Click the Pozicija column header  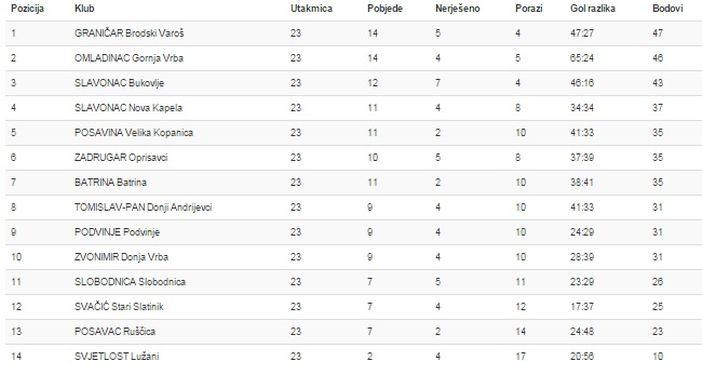tap(27, 9)
